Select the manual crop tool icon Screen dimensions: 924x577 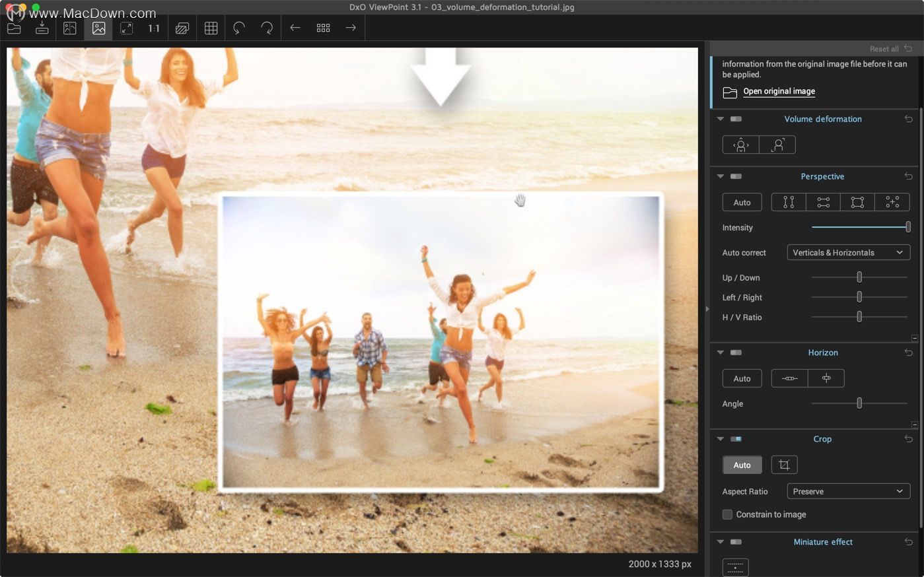[x=784, y=465]
